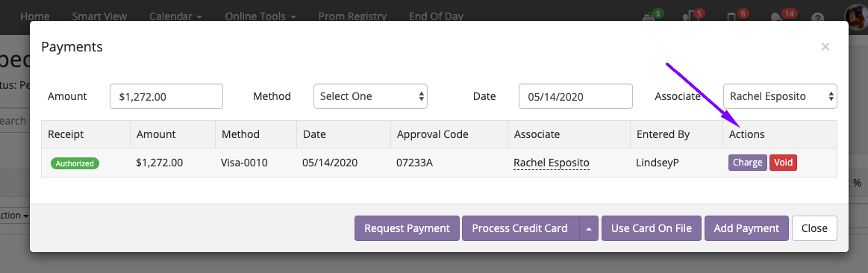Focus the Amount input field
Image resolution: width=868 pixels, height=273 pixels.
pyautogui.click(x=166, y=96)
